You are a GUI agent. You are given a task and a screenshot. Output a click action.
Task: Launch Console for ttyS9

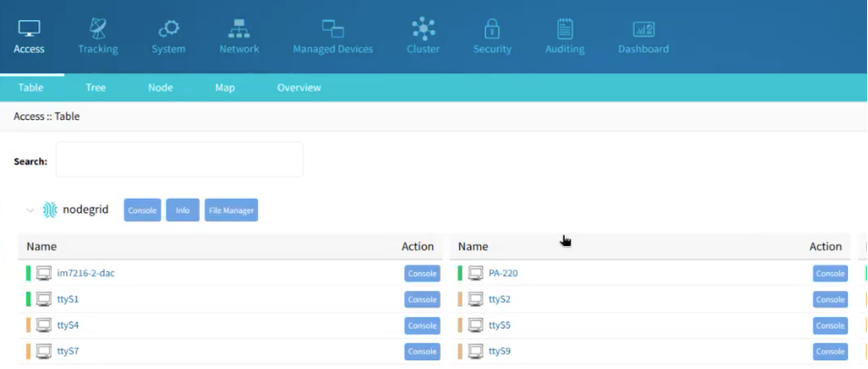point(830,352)
